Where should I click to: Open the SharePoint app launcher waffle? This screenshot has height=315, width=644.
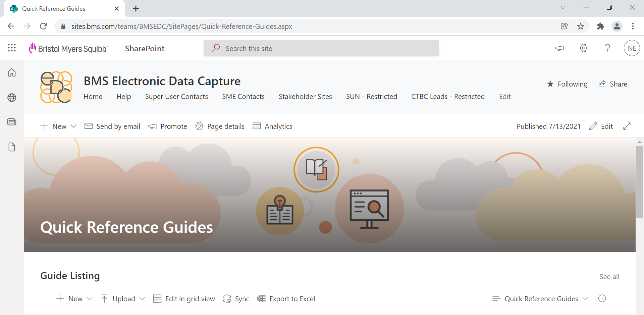pyautogui.click(x=12, y=48)
